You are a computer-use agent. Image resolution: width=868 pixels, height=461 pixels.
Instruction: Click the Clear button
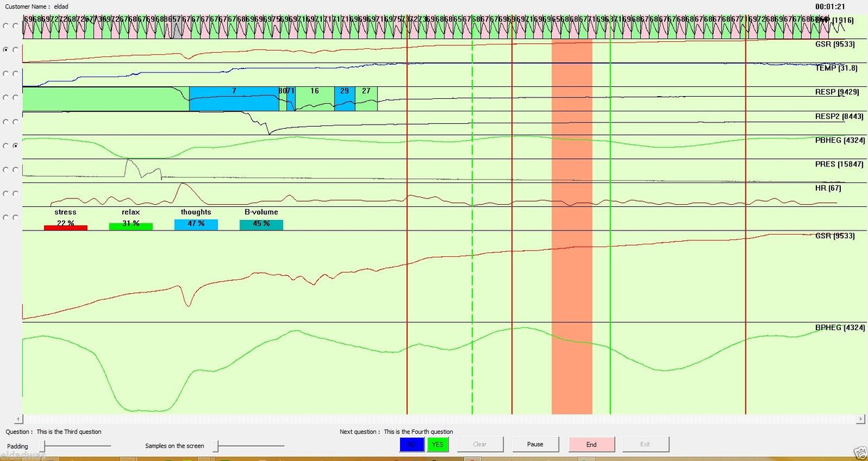[x=480, y=444]
